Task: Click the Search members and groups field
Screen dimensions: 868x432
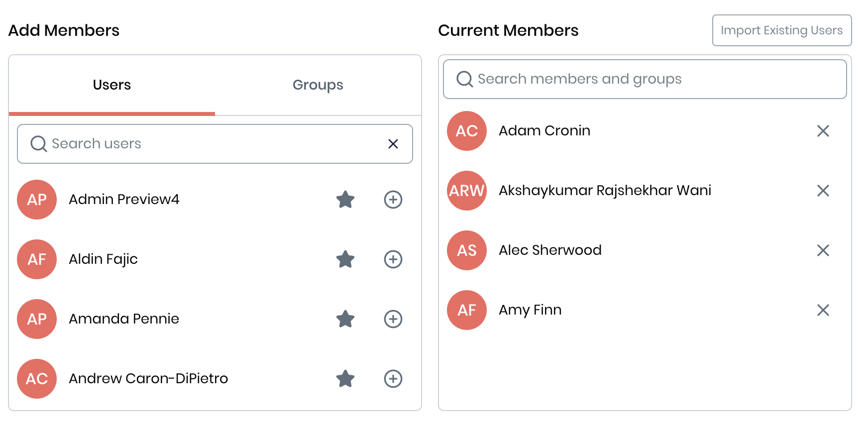Action: point(647,79)
